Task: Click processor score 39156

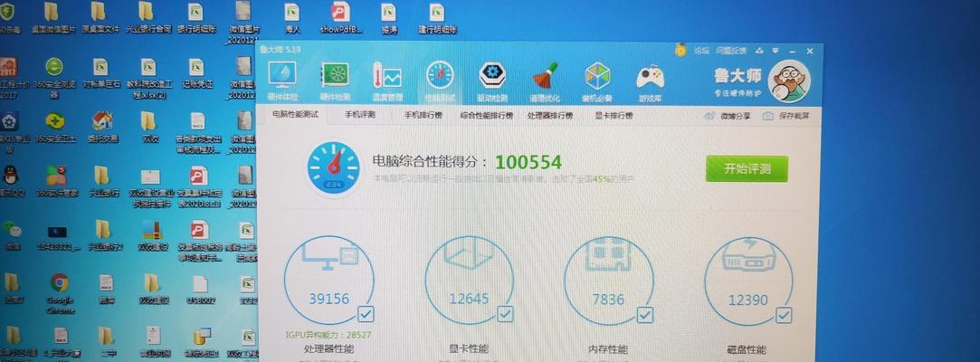Action: [328, 299]
